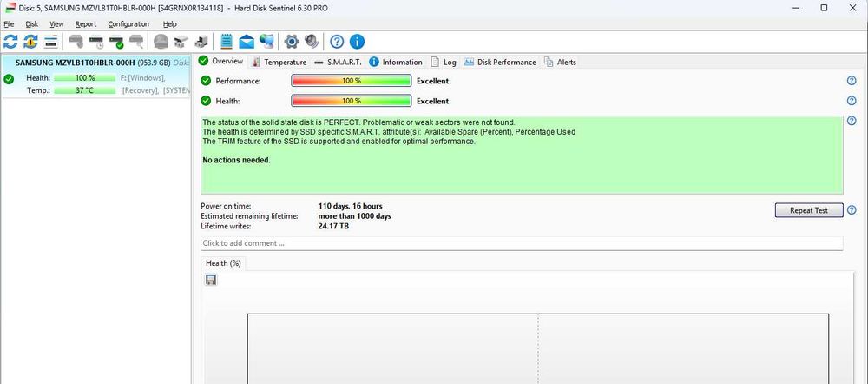This screenshot has width=868, height=384.
Task: Open the Help menu
Action: pos(170,23)
